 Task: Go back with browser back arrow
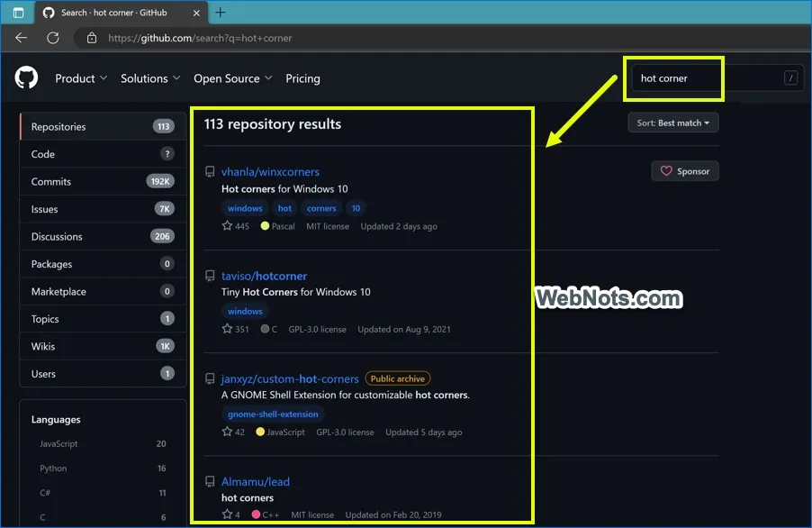[x=22, y=38]
